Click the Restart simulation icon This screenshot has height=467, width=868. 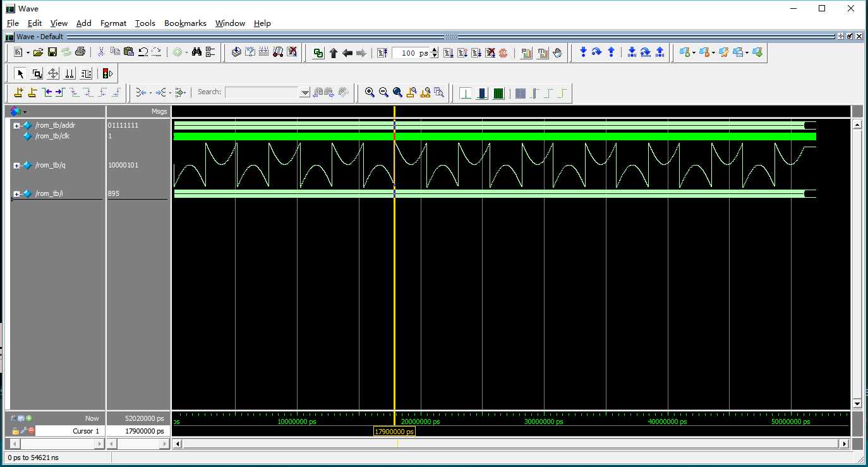(x=382, y=53)
